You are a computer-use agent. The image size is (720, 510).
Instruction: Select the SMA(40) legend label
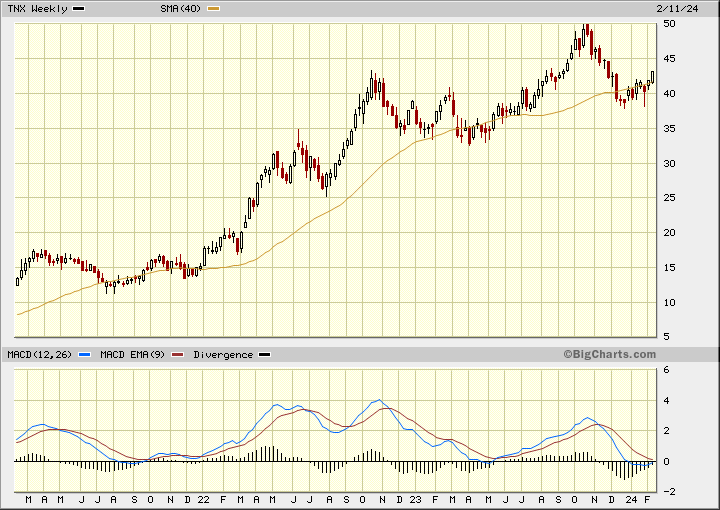pyautogui.click(x=180, y=9)
